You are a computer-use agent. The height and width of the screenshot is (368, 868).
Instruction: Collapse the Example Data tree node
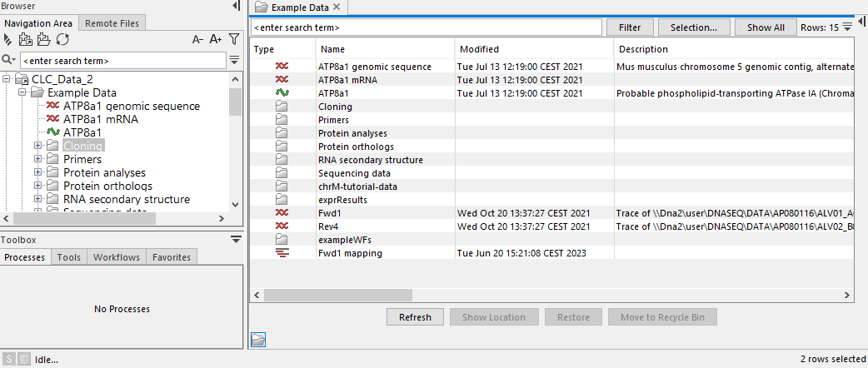pos(22,92)
